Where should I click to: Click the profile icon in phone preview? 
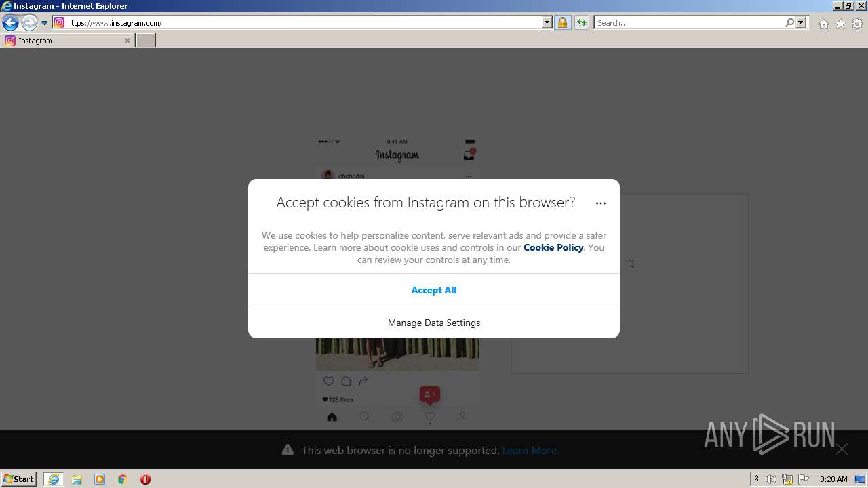[462, 417]
